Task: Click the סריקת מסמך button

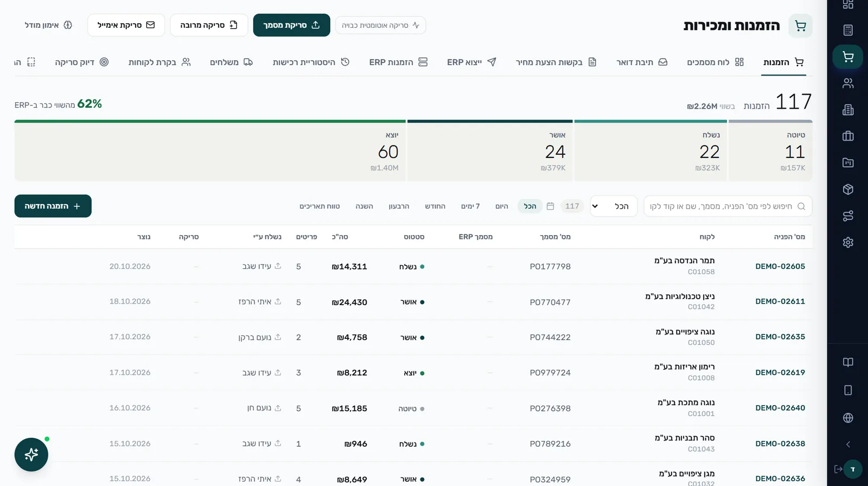Action: (291, 26)
